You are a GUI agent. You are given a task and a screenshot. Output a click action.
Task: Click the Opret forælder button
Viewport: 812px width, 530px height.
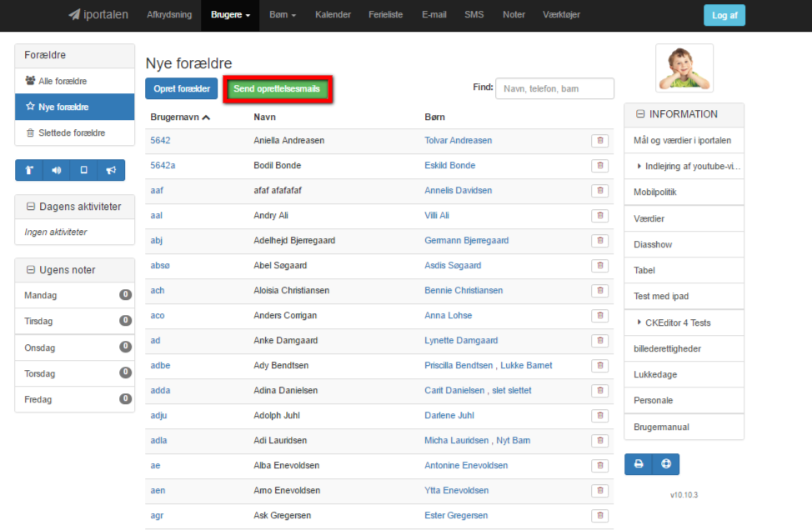(182, 89)
